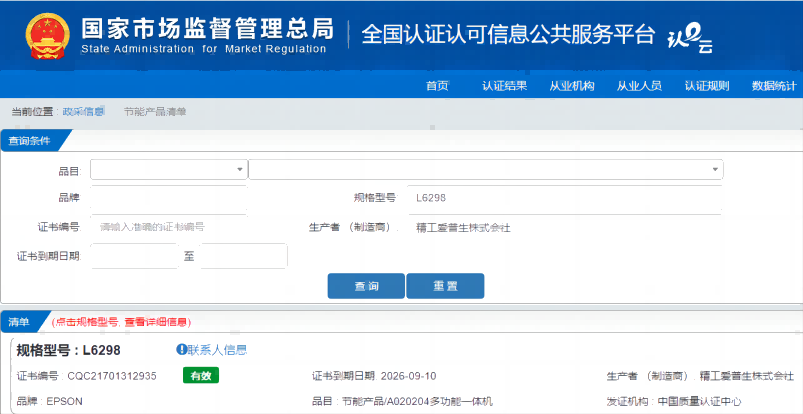This screenshot has width=803, height=414.
Task: Select 从业人员 in navigation bar
Action: click(639, 86)
